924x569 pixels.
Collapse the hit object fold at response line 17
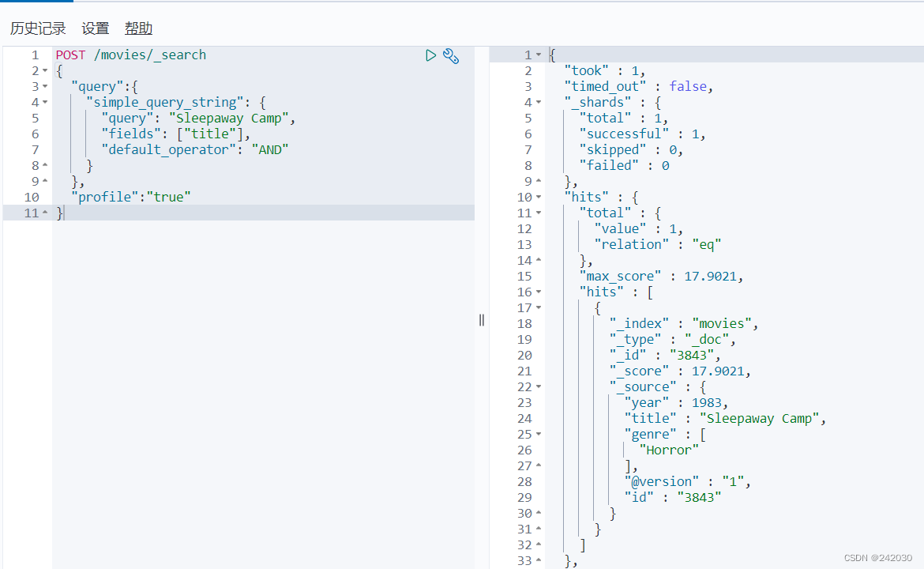(539, 308)
